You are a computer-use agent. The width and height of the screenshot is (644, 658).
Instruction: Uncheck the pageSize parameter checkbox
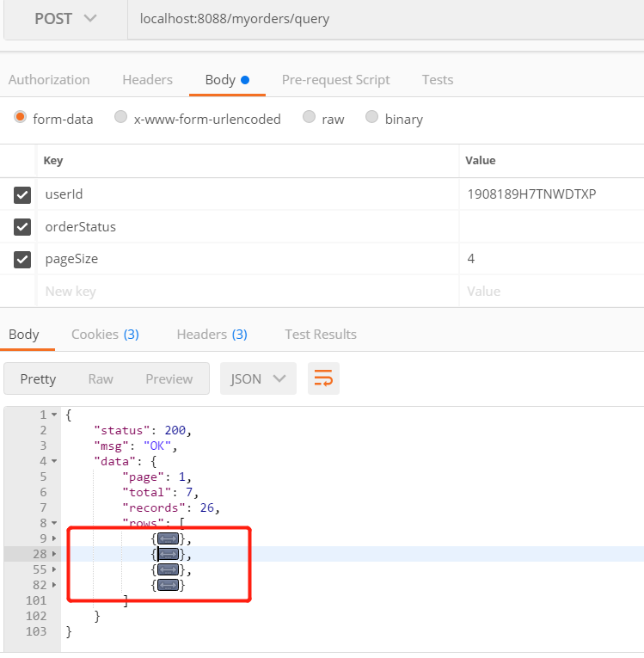[22, 259]
